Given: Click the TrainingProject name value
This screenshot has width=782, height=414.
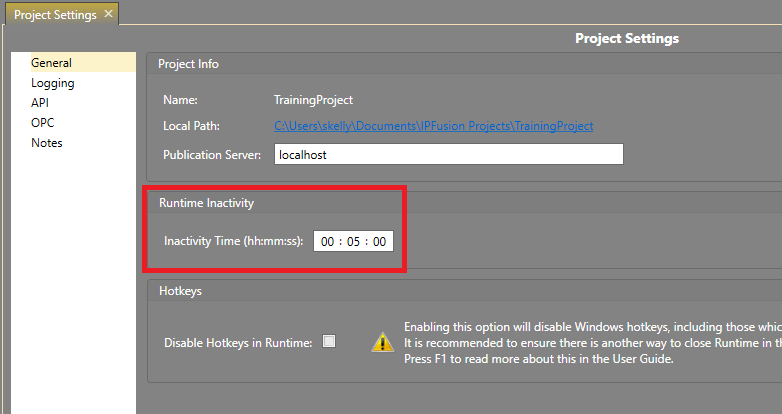Looking at the screenshot, I should [313, 100].
